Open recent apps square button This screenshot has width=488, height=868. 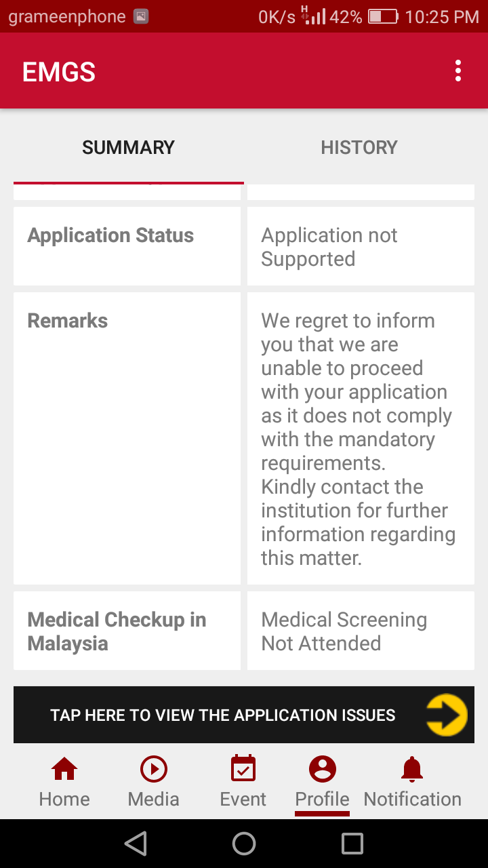tap(352, 844)
